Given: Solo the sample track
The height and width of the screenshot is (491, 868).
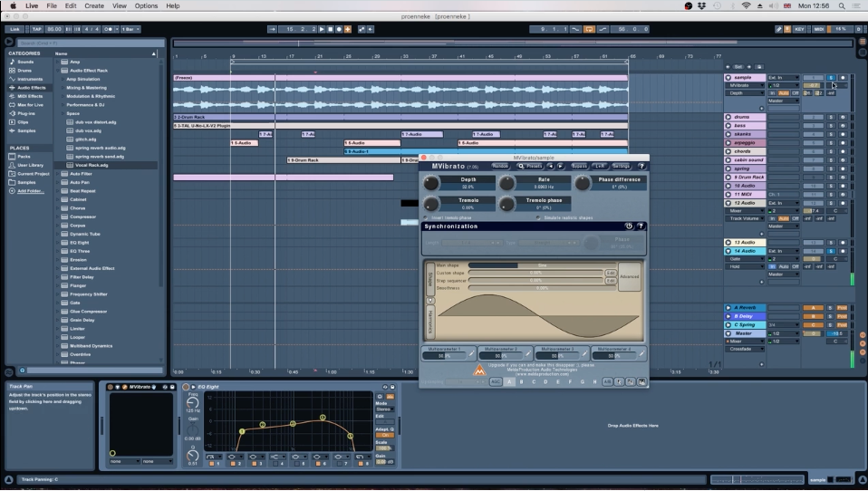Looking at the screenshot, I should point(830,78).
